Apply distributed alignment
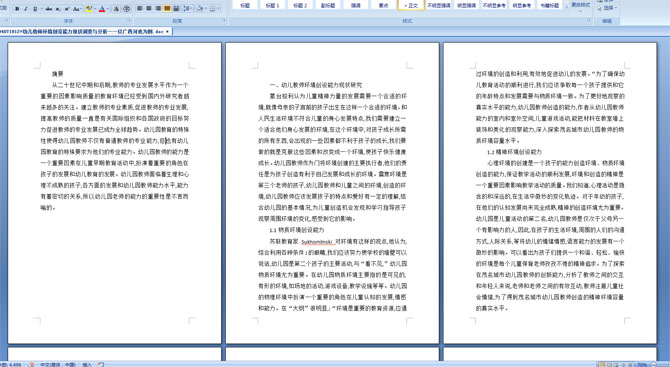Viewport: 670px width, 367px height. [176, 8]
